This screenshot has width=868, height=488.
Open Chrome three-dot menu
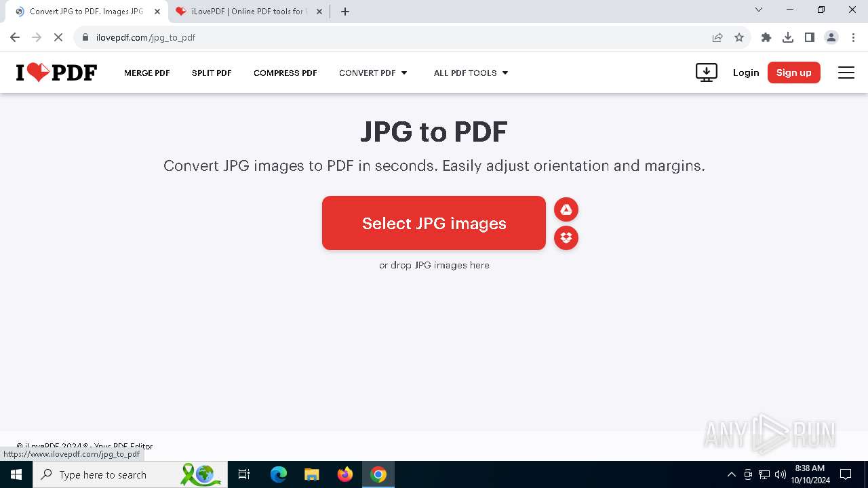click(x=853, y=37)
